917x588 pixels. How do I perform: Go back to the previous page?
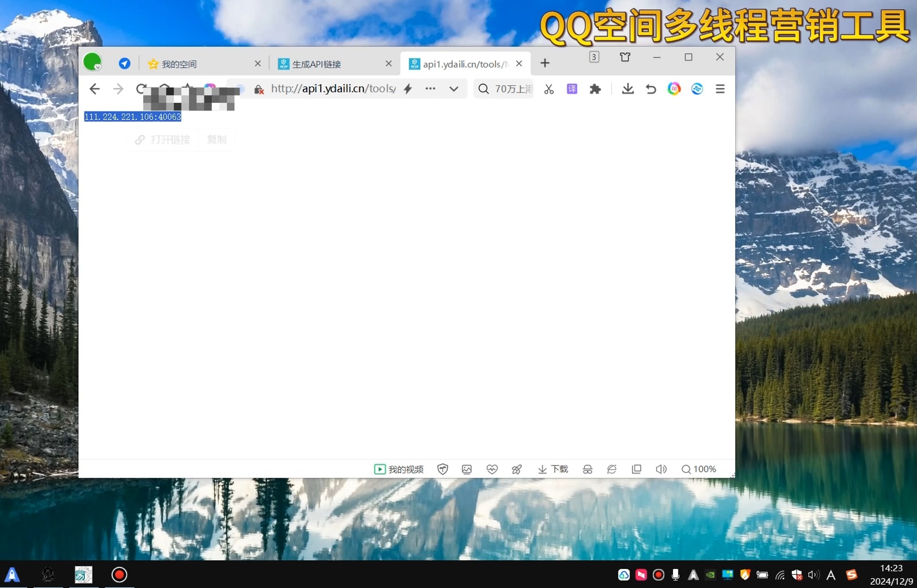coord(95,89)
